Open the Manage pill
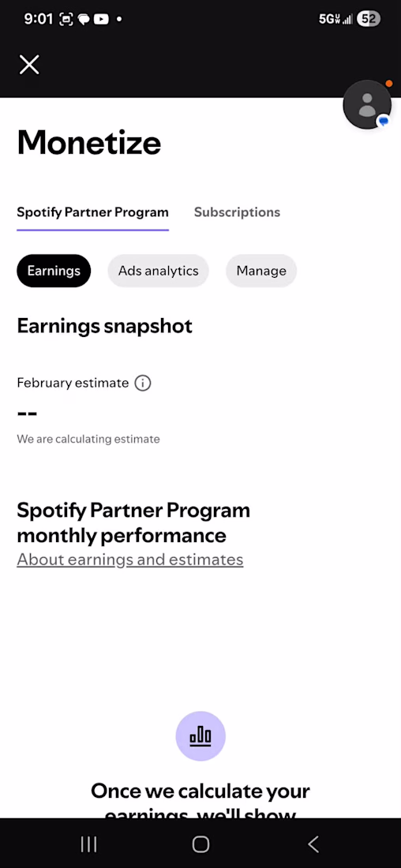Screen dimensions: 401x868 [261, 271]
